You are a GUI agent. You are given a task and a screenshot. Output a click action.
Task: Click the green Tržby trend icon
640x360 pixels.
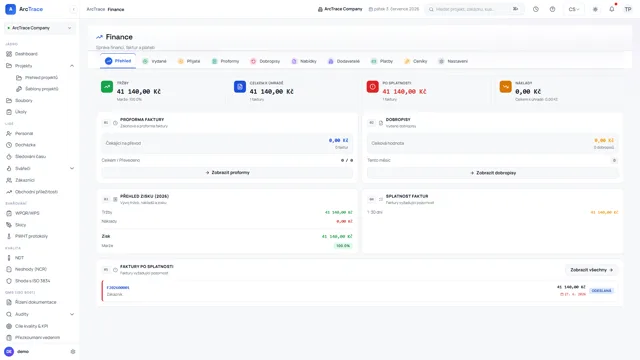tap(107, 87)
